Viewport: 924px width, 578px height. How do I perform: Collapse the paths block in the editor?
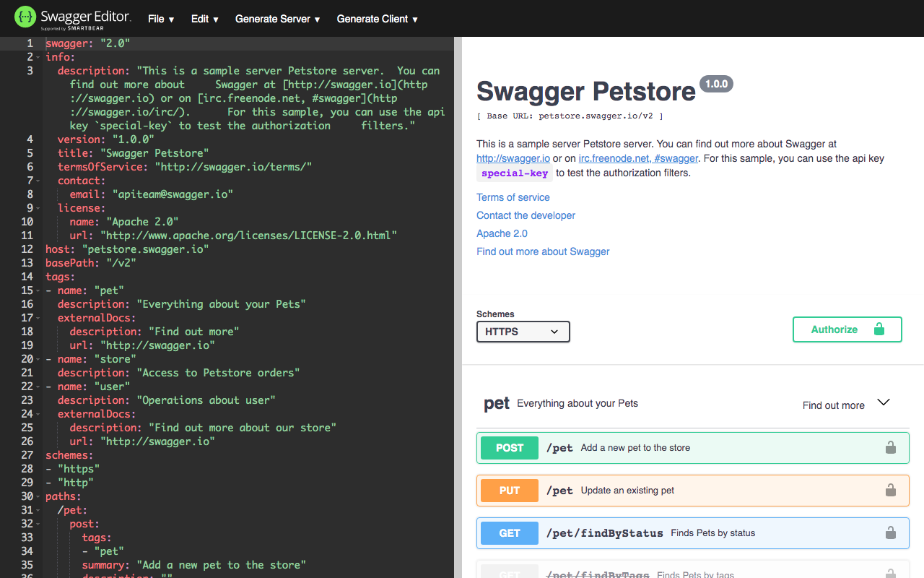coord(37,496)
